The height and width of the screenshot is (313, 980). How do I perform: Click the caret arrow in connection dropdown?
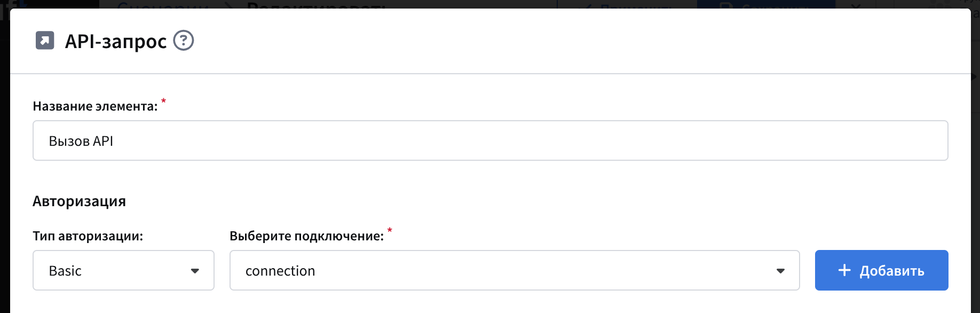pos(780,271)
